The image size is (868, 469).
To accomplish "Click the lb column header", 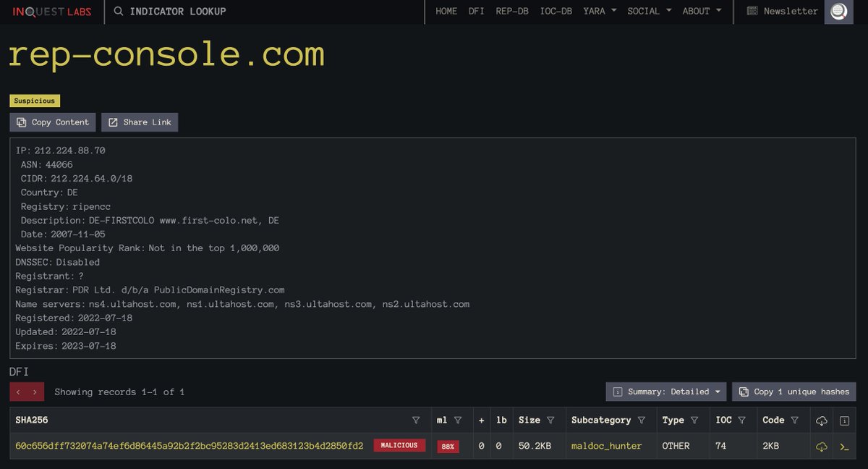I will point(502,421).
